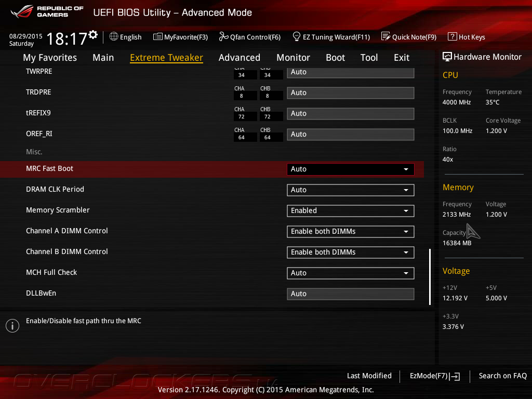The image size is (532, 399).
Task: Click the DLLBwEn Auto input field
Action: coord(351,294)
